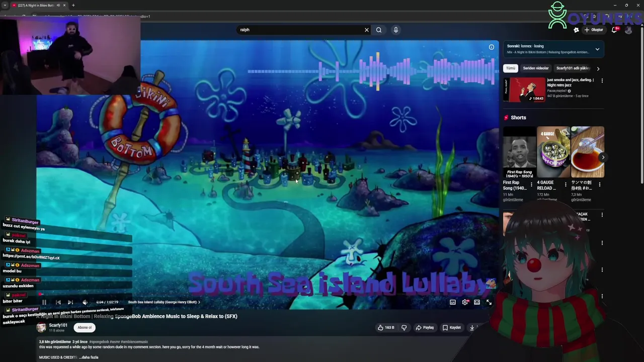Search with voice microphone icon
Viewport: 644px width, 362px height.
[396, 30]
